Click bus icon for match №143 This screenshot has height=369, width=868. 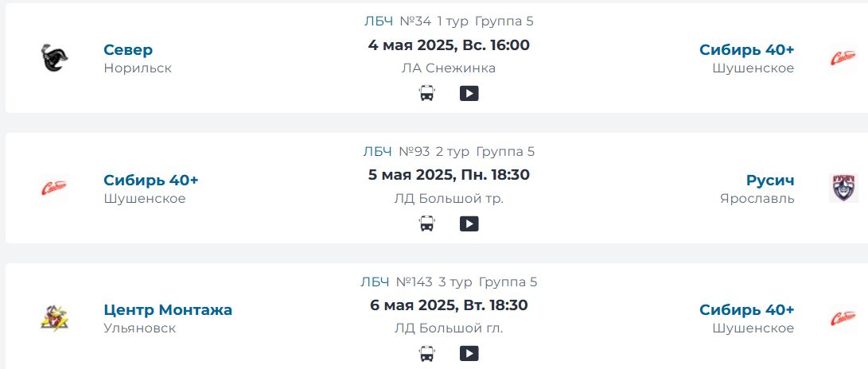426,353
